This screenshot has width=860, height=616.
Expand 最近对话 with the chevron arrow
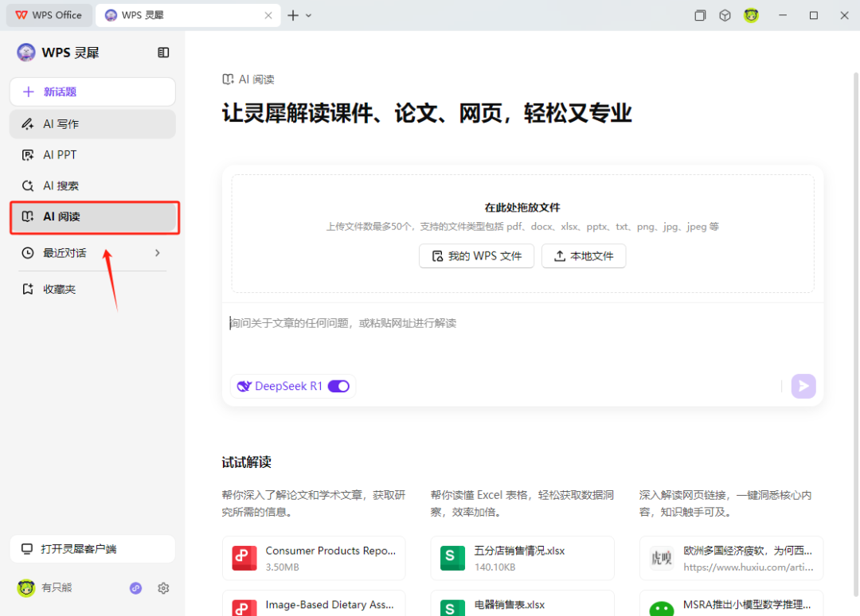(158, 252)
